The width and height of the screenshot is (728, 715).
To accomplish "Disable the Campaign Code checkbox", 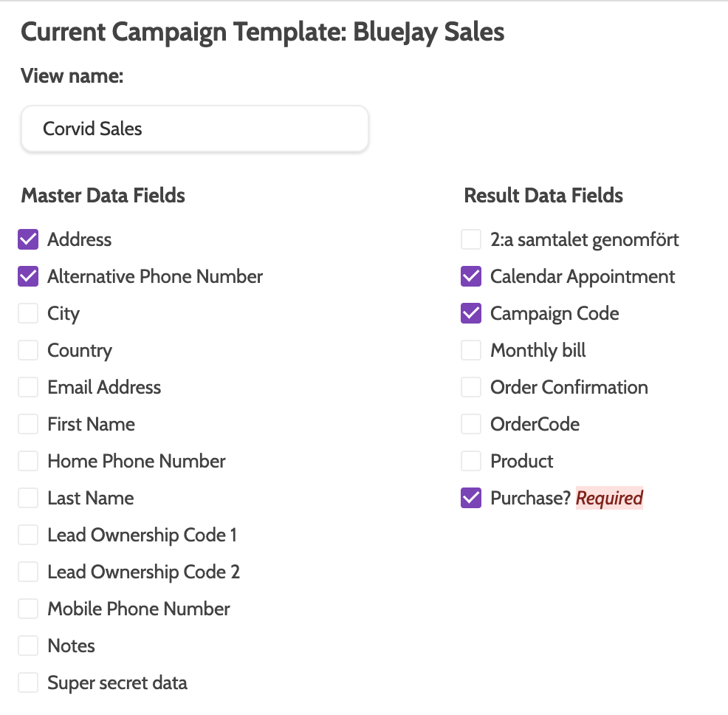I will tap(471, 313).
